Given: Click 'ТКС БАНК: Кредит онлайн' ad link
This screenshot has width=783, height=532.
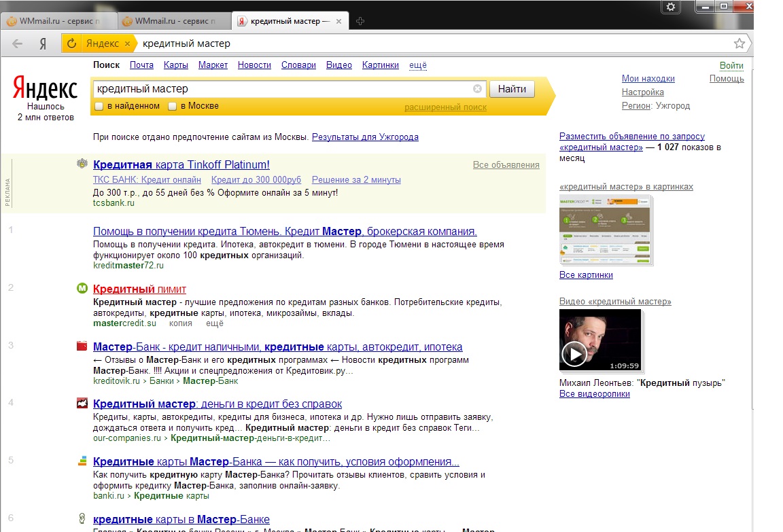Looking at the screenshot, I should 147,179.
